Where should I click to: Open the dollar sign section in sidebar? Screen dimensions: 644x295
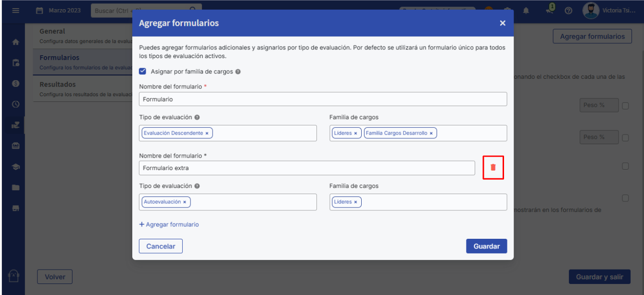tap(15, 84)
